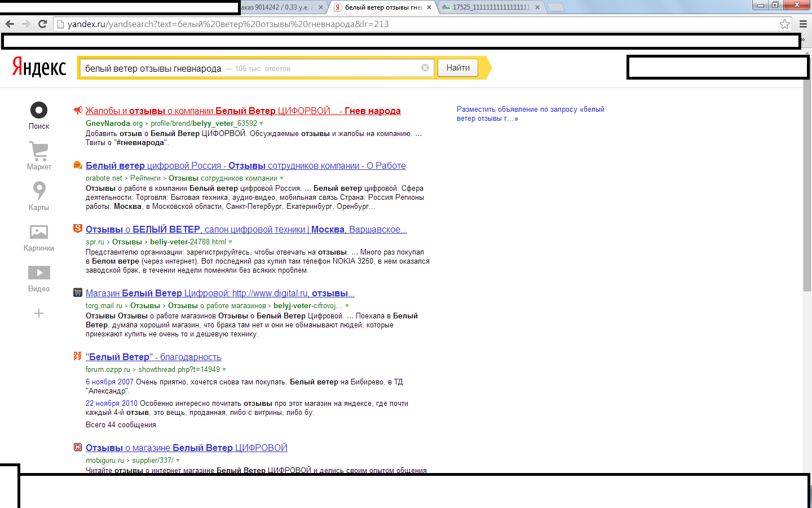Click the Найти search button
This screenshot has width=812, height=508.
coord(458,68)
